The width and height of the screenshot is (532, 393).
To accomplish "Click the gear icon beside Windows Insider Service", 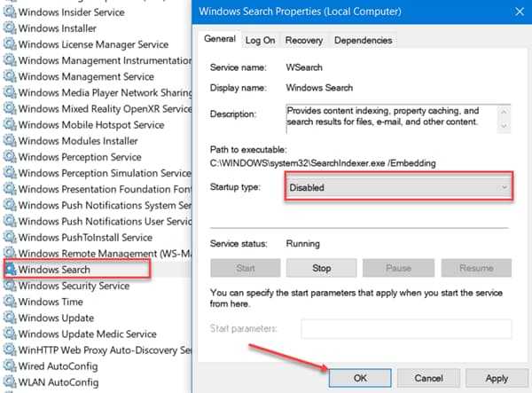I will 10,12.
